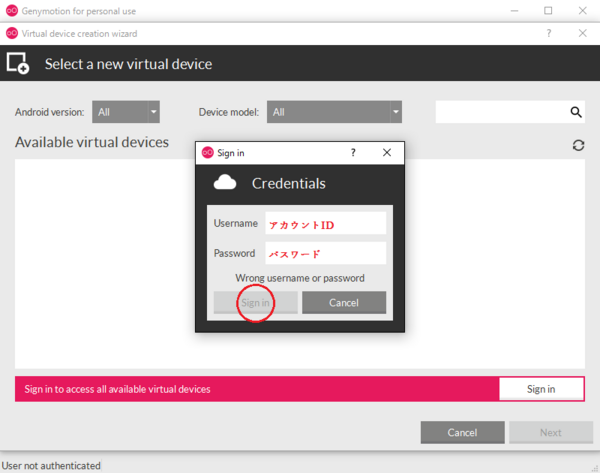Screen dimensions: 600x473
Task: Click the new virtual device icon
Action: click(18, 64)
